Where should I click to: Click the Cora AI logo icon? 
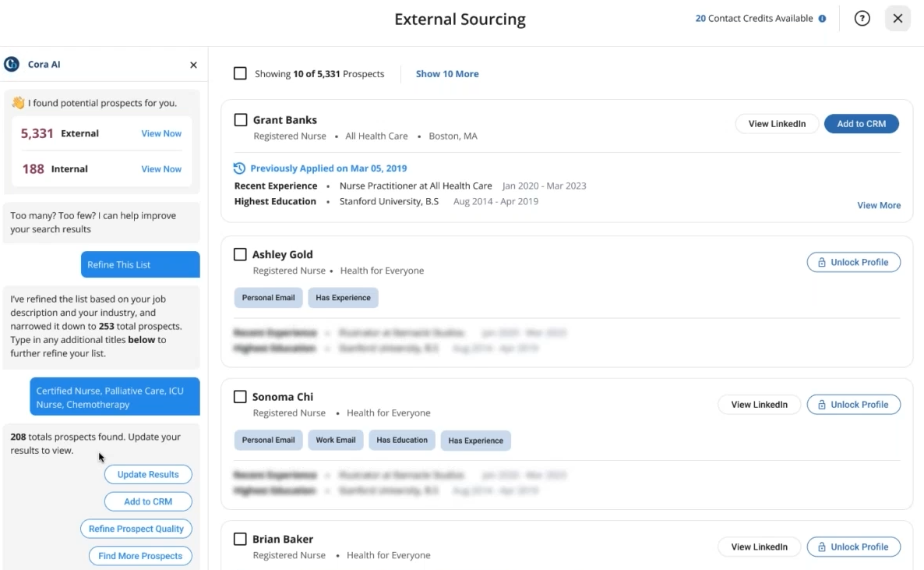coord(11,63)
